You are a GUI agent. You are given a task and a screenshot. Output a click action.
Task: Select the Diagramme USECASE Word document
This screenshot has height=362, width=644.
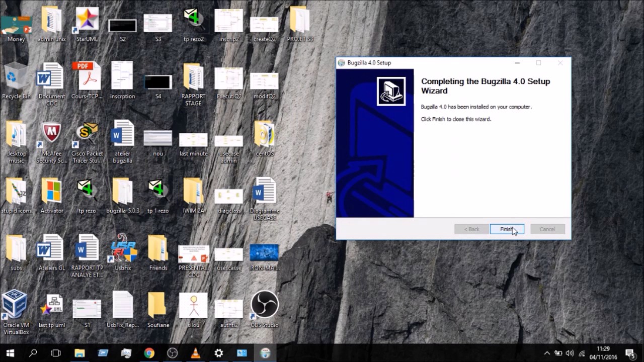click(264, 199)
